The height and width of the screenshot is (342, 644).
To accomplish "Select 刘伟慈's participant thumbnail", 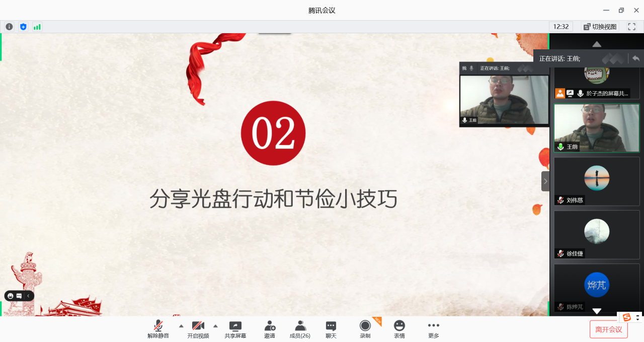I will [596, 180].
